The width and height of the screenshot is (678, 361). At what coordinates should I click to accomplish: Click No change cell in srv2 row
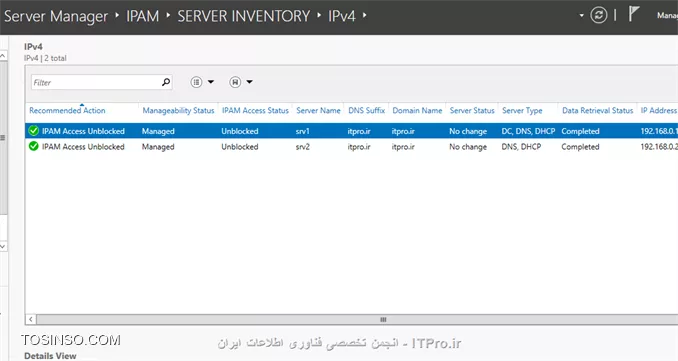468,147
